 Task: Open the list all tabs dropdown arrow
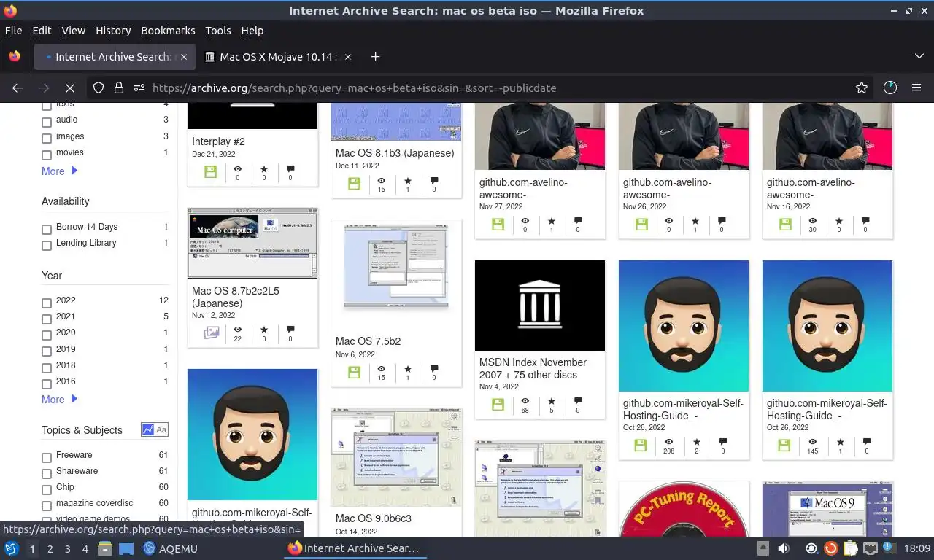(919, 57)
